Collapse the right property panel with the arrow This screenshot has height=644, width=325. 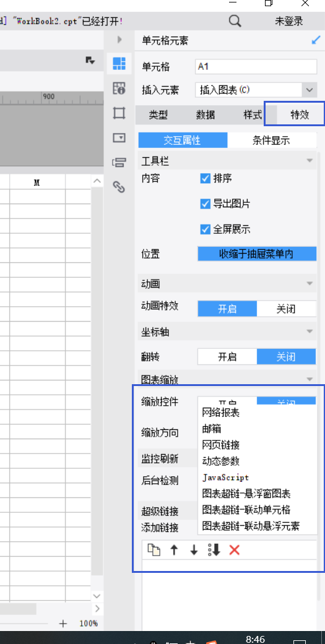[119, 40]
